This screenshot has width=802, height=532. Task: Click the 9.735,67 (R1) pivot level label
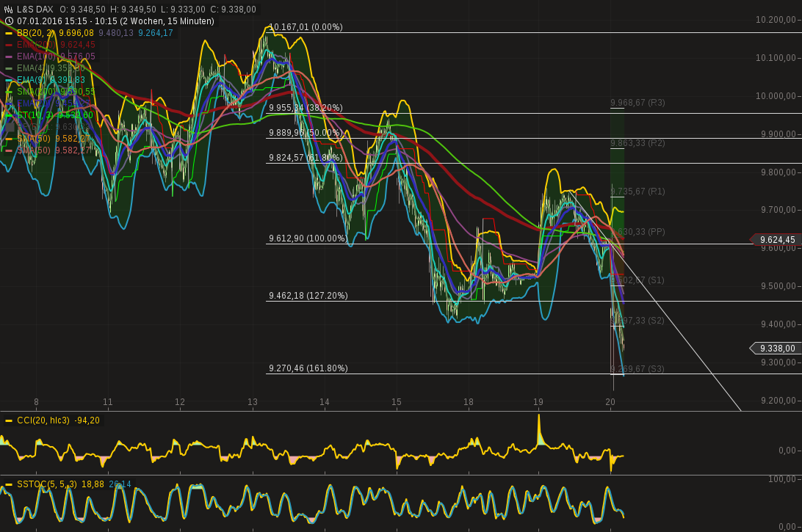point(638,191)
